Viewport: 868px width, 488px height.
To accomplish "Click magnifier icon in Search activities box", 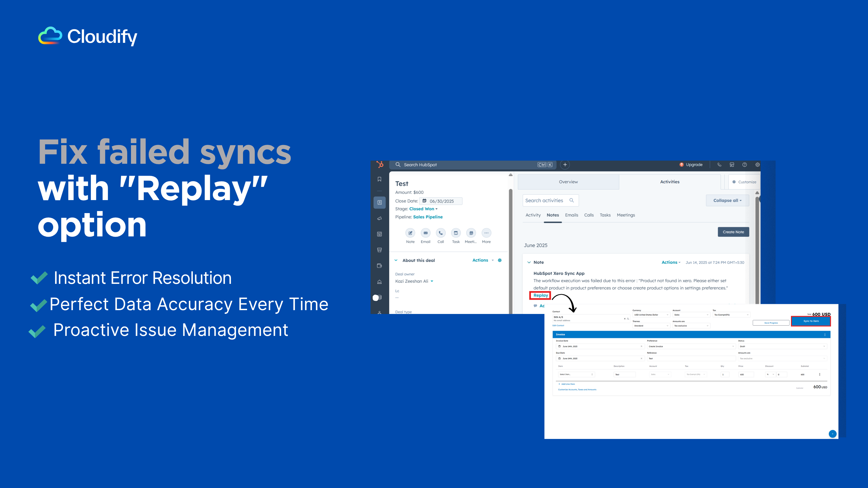I will point(572,200).
